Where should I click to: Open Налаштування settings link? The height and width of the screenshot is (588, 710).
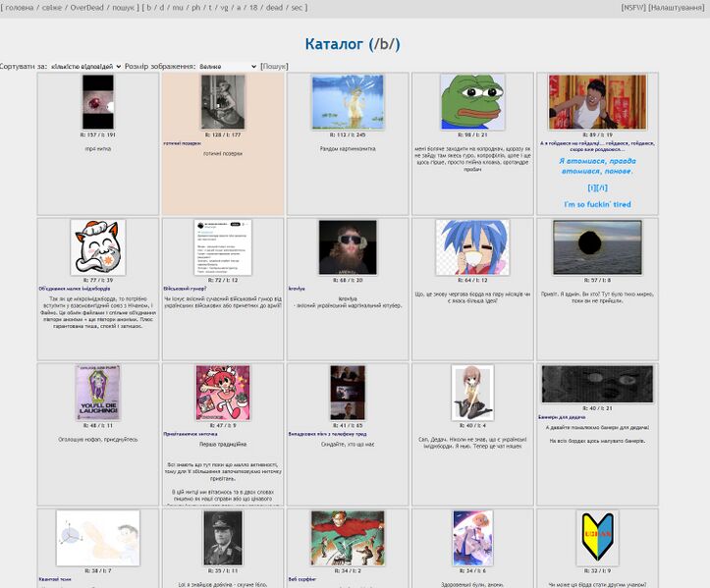point(677,8)
